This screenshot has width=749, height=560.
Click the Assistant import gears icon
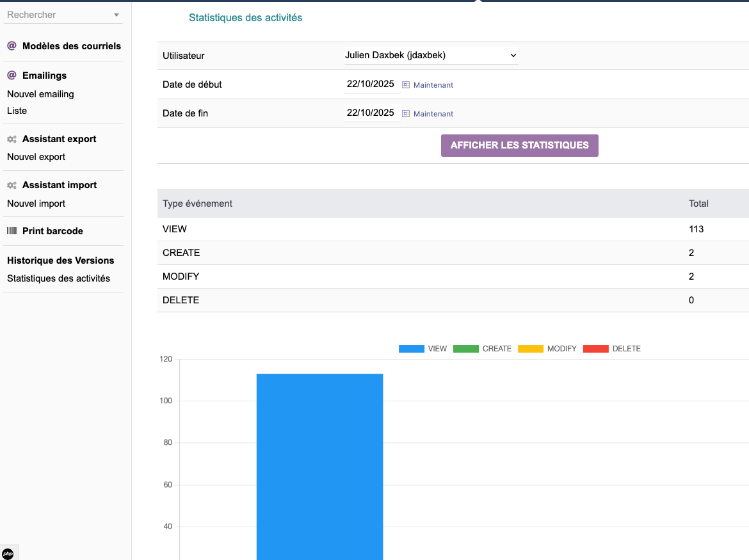[x=12, y=185]
